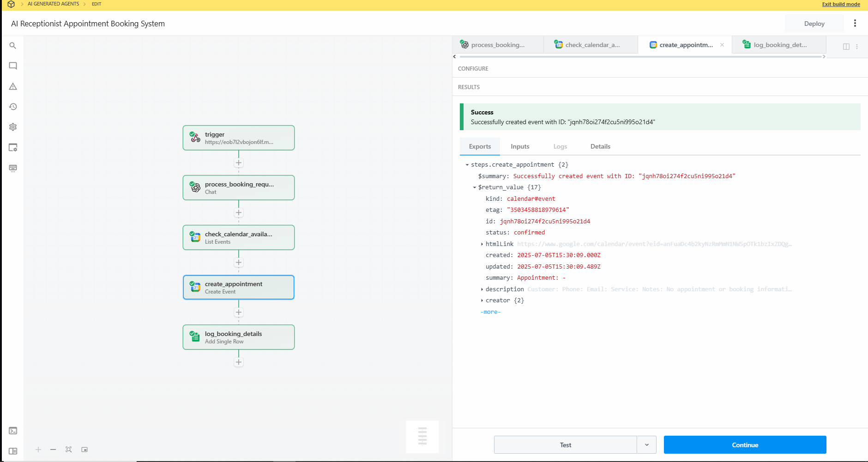Image resolution: width=868 pixels, height=462 pixels.
Task: Select the process_booking_requ... Chat node
Action: coord(239,187)
